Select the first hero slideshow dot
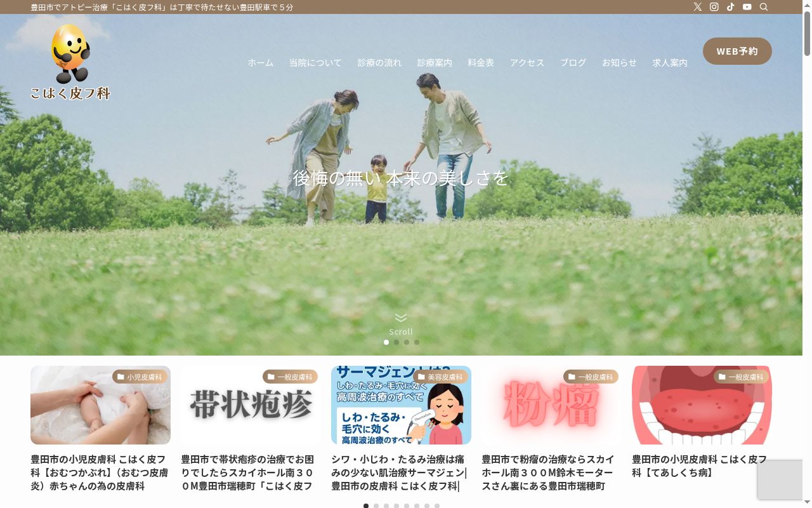The height and width of the screenshot is (508, 812). (x=386, y=342)
